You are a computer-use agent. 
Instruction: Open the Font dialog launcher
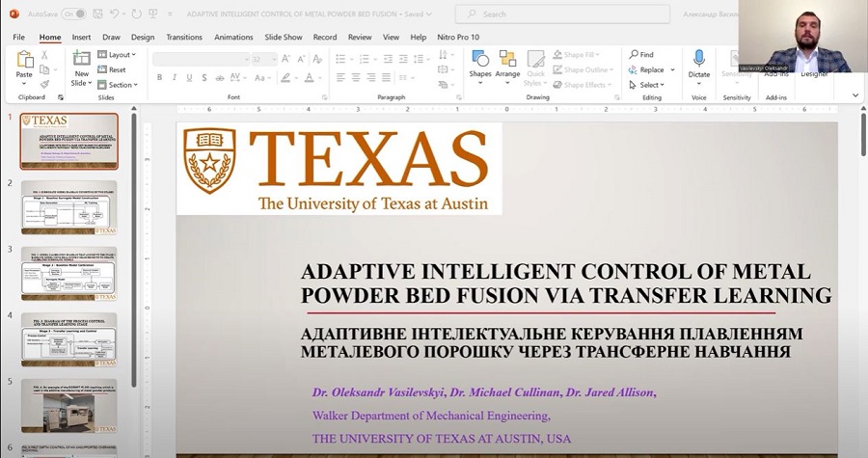[x=324, y=97]
